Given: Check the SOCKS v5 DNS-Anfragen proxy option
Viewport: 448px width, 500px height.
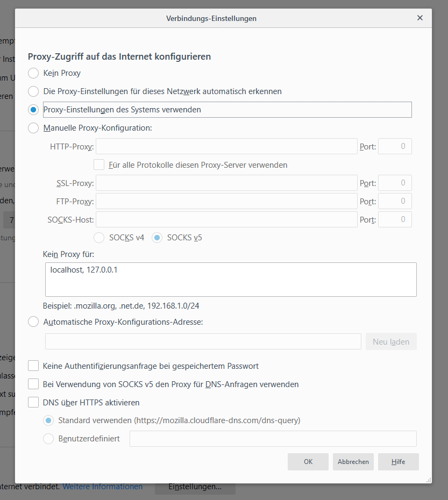Looking at the screenshot, I should [33, 384].
